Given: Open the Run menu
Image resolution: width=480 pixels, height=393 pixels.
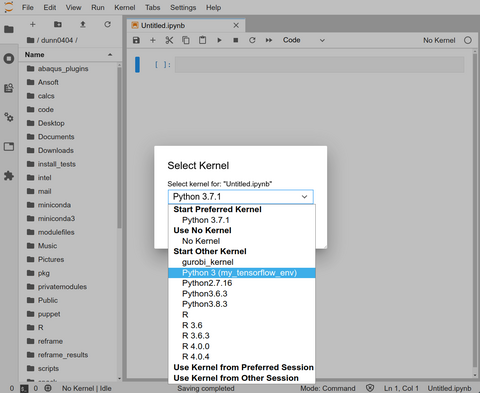Looking at the screenshot, I should 98,7.
